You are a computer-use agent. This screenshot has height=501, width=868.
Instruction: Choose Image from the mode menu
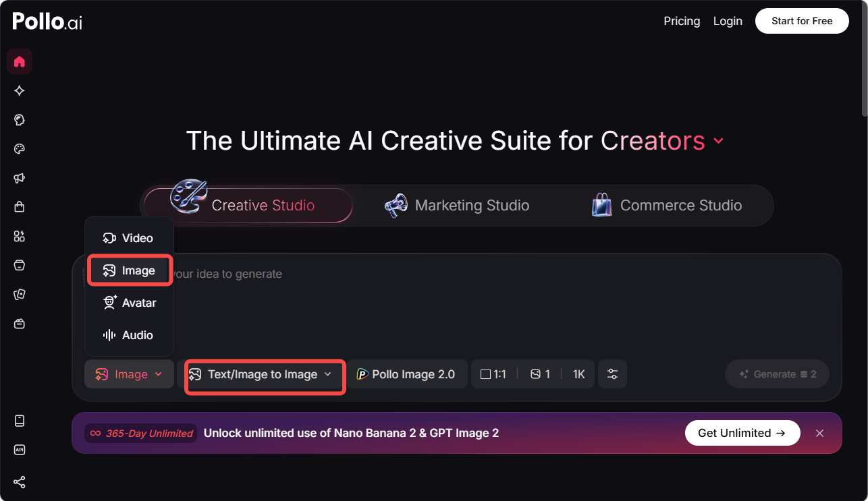click(130, 270)
